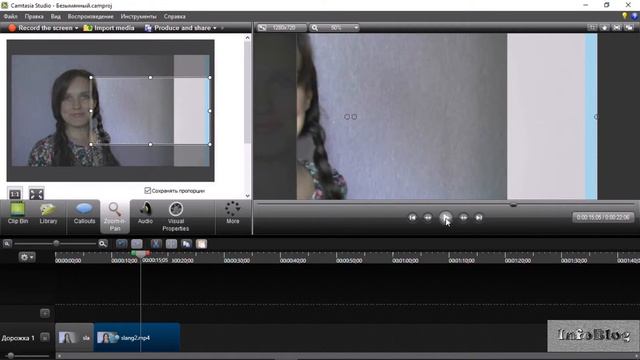Image resolution: width=640 pixels, height=360 pixels.
Task: Toggle the crop mode icon in preview toolbar
Action: (x=592, y=28)
